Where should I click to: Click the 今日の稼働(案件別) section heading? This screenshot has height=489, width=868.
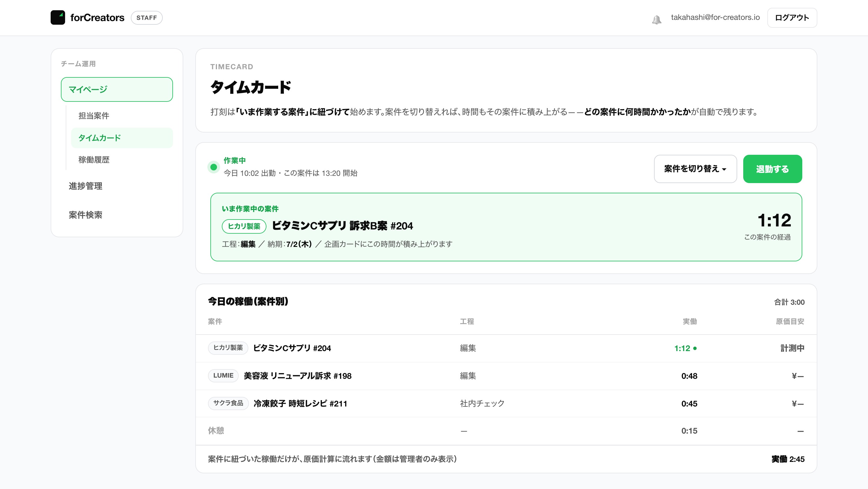(248, 301)
